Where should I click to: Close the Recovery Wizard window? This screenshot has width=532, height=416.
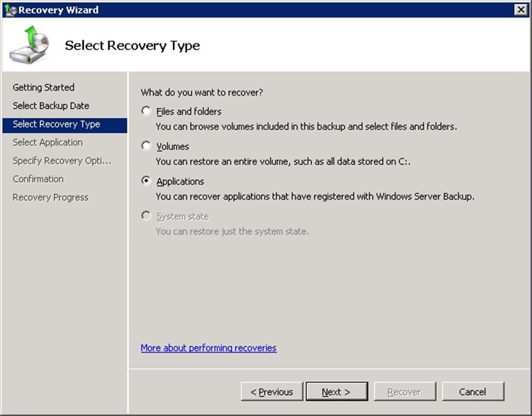(521, 9)
